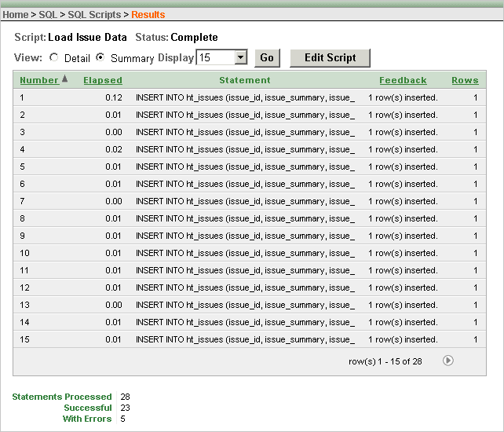Click the Statement column header

tap(245, 80)
